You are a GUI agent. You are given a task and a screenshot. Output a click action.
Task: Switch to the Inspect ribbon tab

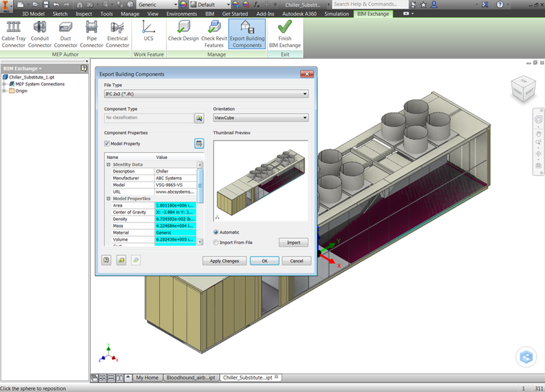point(84,13)
